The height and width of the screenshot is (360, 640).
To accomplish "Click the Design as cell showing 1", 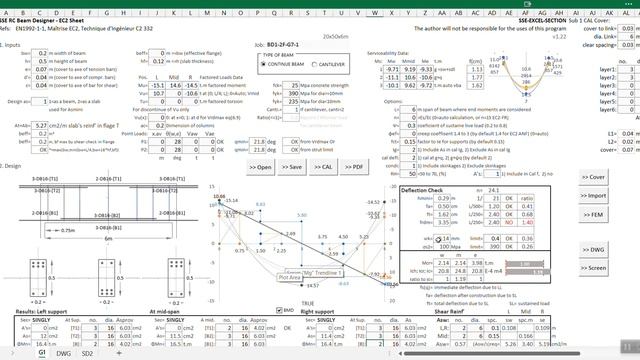I will pos(40,101).
